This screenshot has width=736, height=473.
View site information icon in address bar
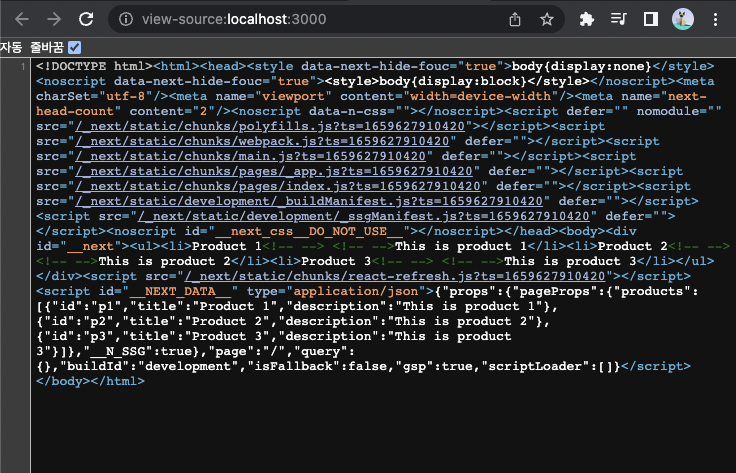click(x=125, y=19)
